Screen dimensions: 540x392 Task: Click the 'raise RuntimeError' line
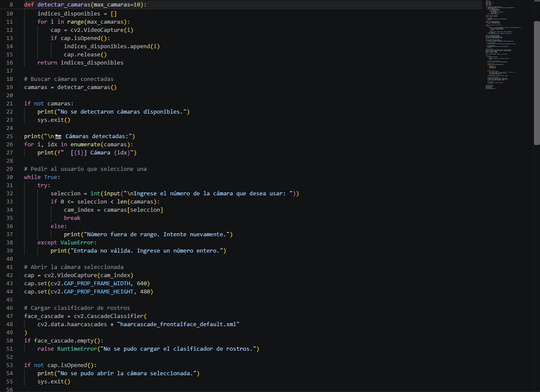point(149,349)
